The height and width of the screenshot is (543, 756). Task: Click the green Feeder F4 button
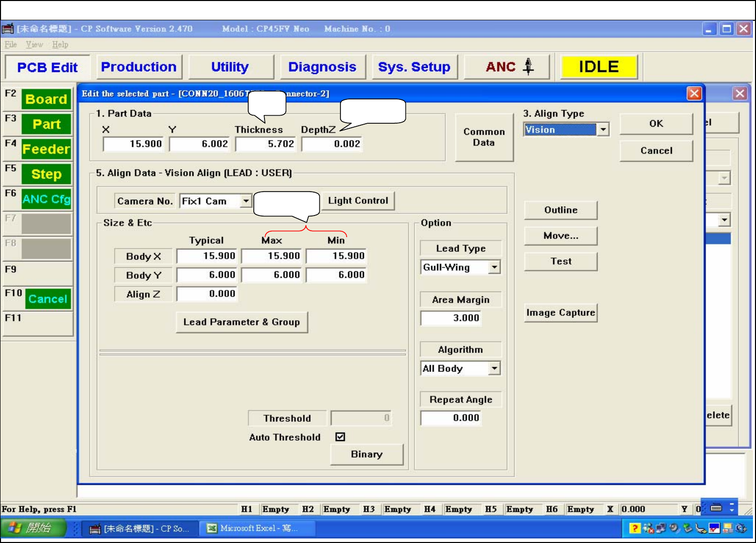coord(46,149)
